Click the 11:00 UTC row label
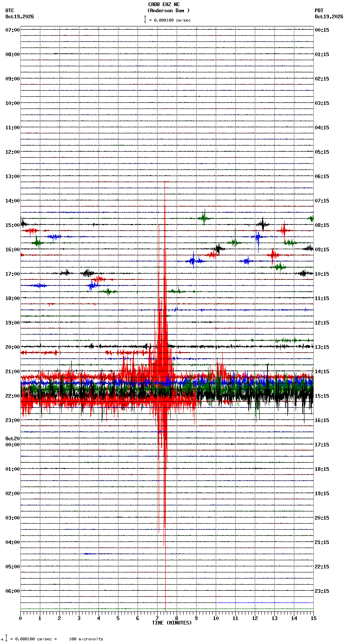 [13, 128]
